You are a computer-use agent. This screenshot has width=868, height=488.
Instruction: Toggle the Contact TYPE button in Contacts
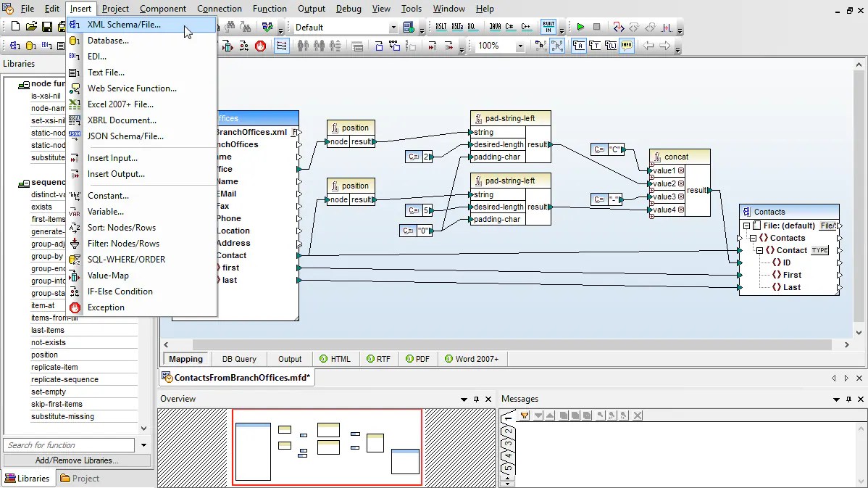click(x=819, y=250)
